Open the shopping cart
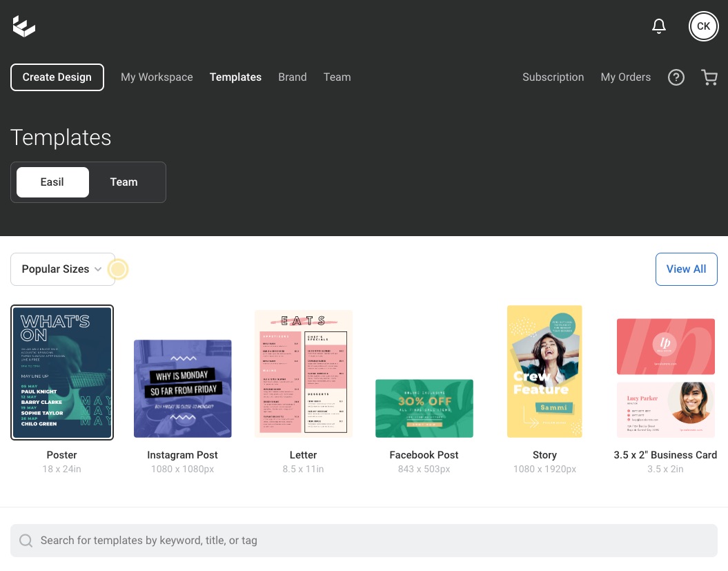Viewport: 728px width, 571px height. coord(709,77)
